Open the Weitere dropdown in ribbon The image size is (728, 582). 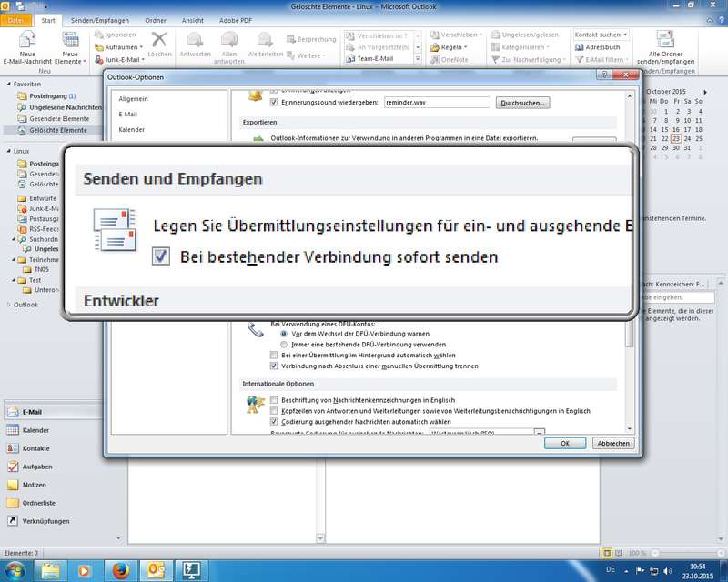point(306,55)
